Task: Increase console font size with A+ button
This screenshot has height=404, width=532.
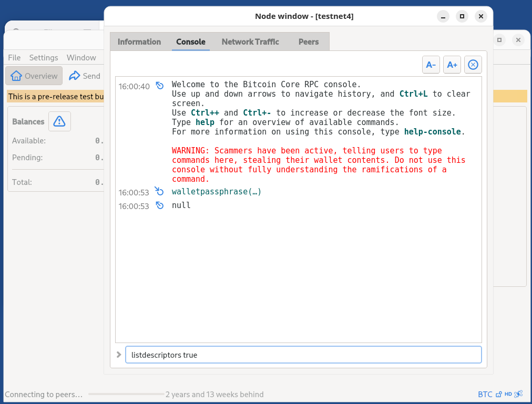Action: click(452, 65)
